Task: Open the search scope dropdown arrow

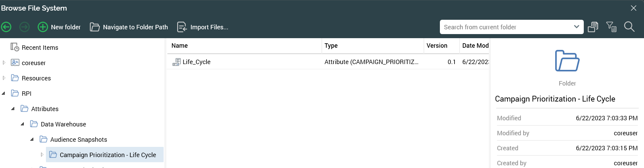Action: click(x=576, y=27)
